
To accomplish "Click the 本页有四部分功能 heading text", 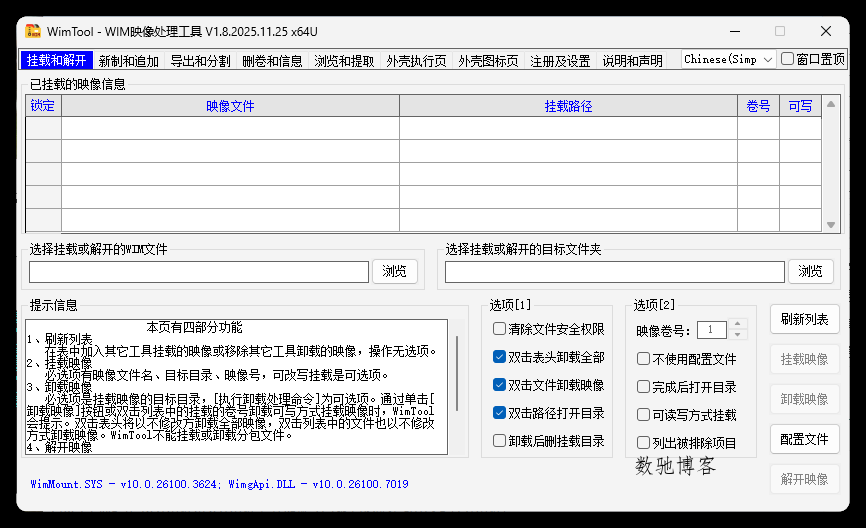I will click(194, 328).
